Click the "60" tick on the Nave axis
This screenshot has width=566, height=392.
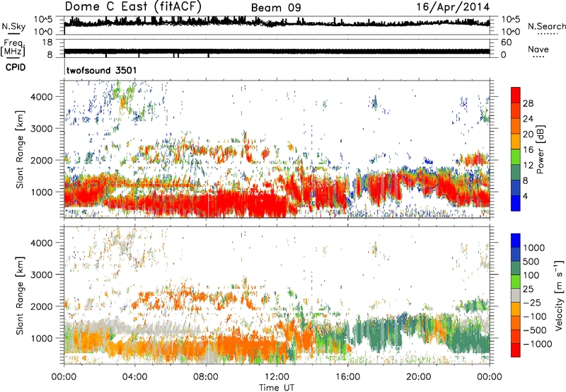[506, 42]
